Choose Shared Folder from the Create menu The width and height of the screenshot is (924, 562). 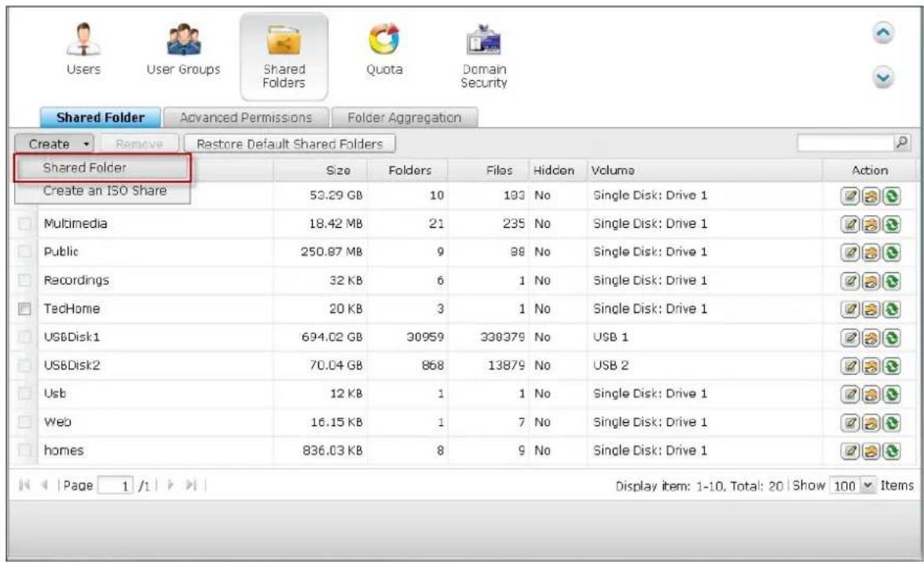point(102,167)
